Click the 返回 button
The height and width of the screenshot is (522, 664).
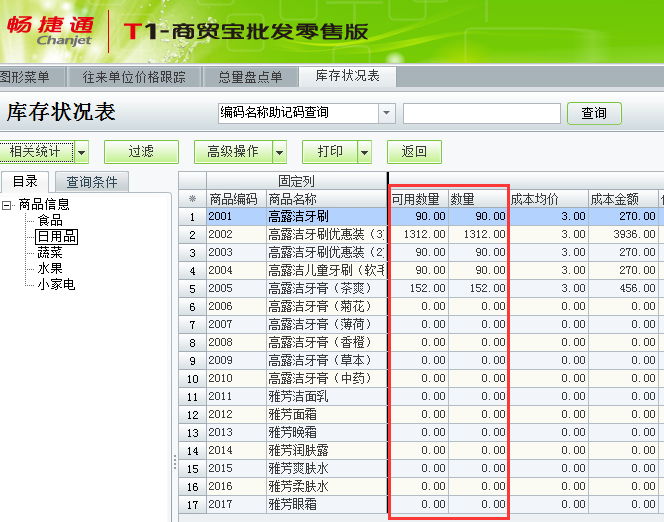(414, 152)
